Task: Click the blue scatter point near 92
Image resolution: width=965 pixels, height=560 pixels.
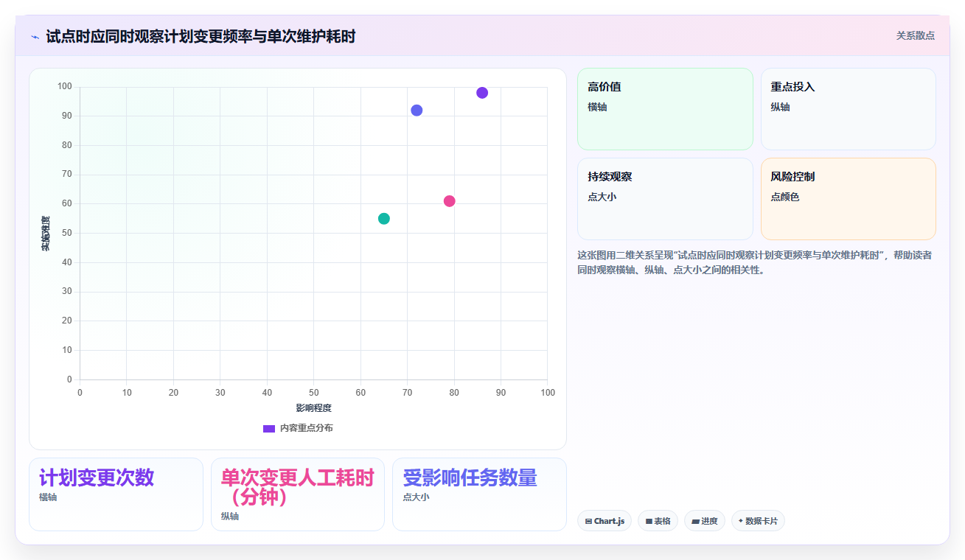Action: pos(417,111)
